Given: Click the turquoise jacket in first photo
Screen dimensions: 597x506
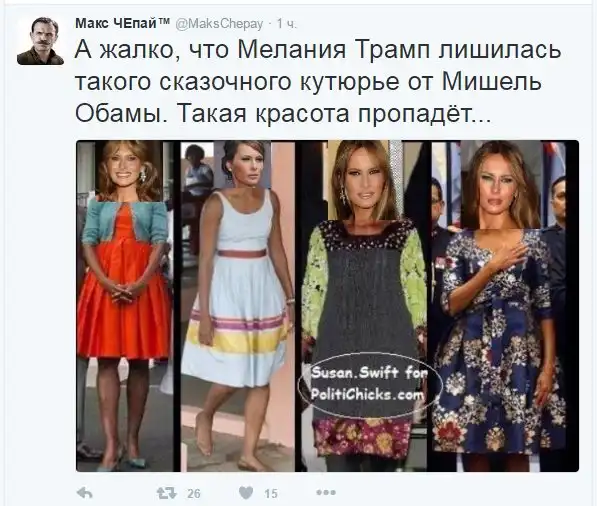Looking at the screenshot, I should coord(125,223).
